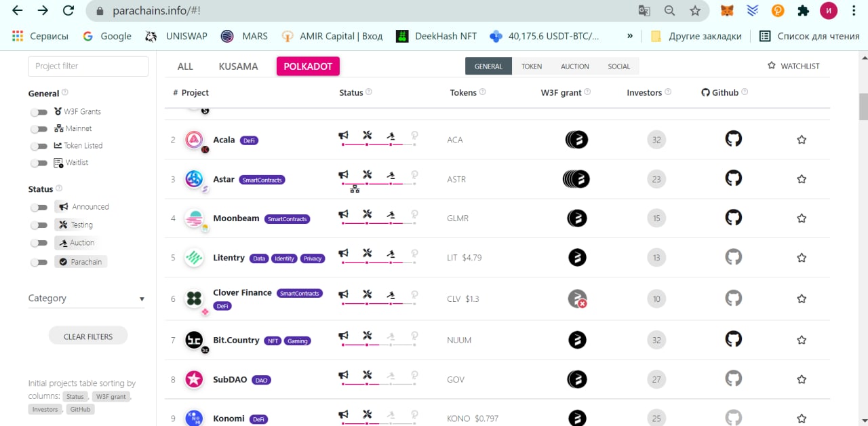Open DeekHash NFT bookmark
This screenshot has height=426, width=868.
[x=437, y=36]
